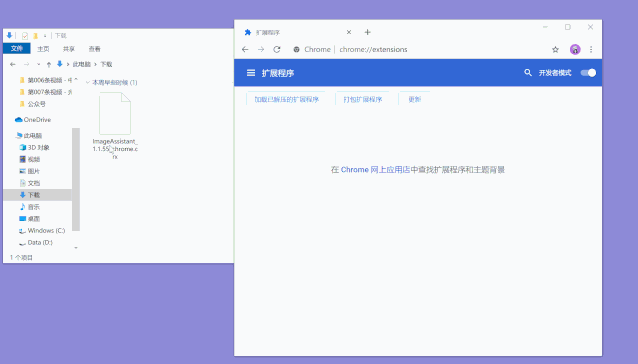Open the Data (D:) drive
Screen dimensions: 638x364
coord(36,242)
